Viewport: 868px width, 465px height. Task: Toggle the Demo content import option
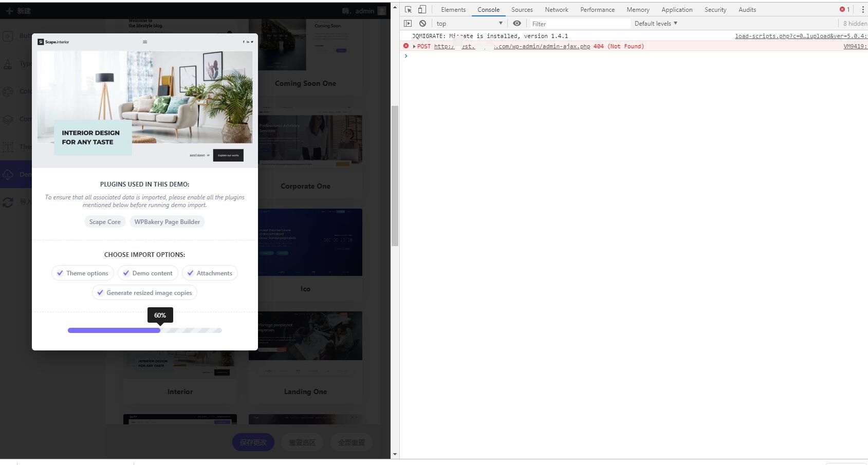click(126, 273)
